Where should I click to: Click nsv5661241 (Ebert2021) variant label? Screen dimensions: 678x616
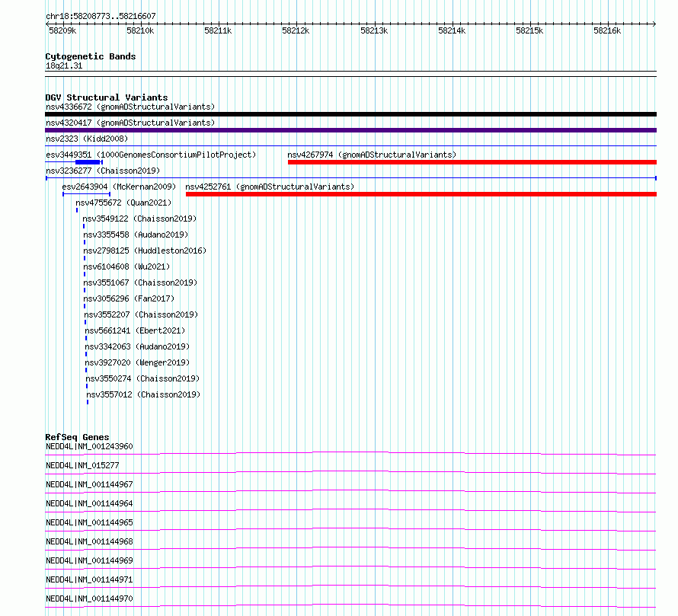[x=135, y=330]
